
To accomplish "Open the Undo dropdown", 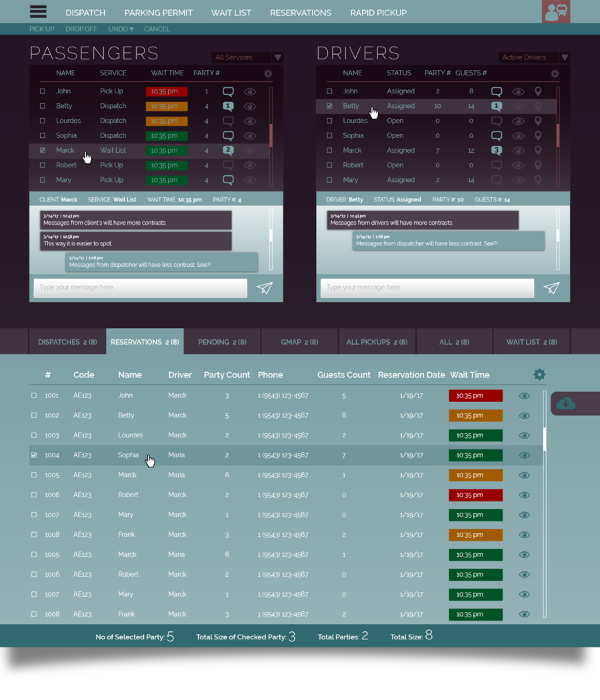I will tap(121, 29).
